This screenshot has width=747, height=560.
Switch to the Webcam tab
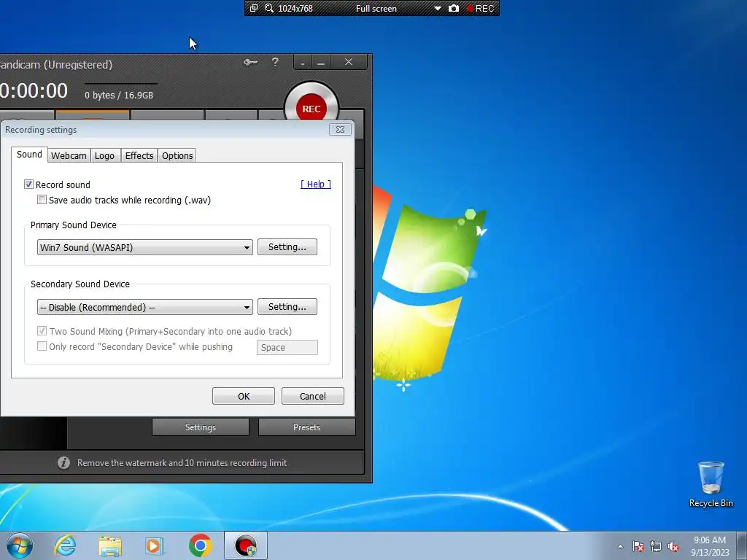[x=69, y=156]
